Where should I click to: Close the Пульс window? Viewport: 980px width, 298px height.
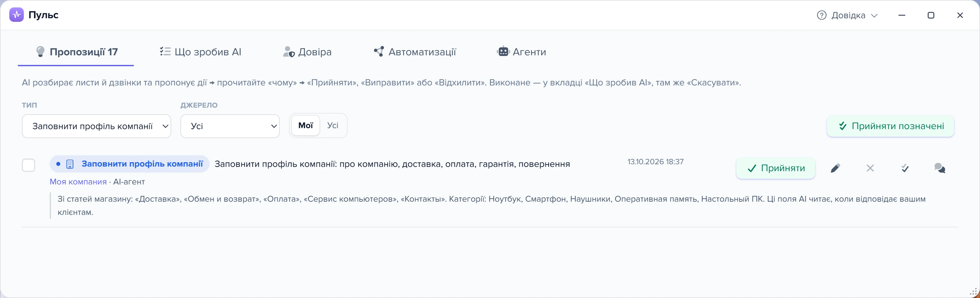pyautogui.click(x=960, y=15)
